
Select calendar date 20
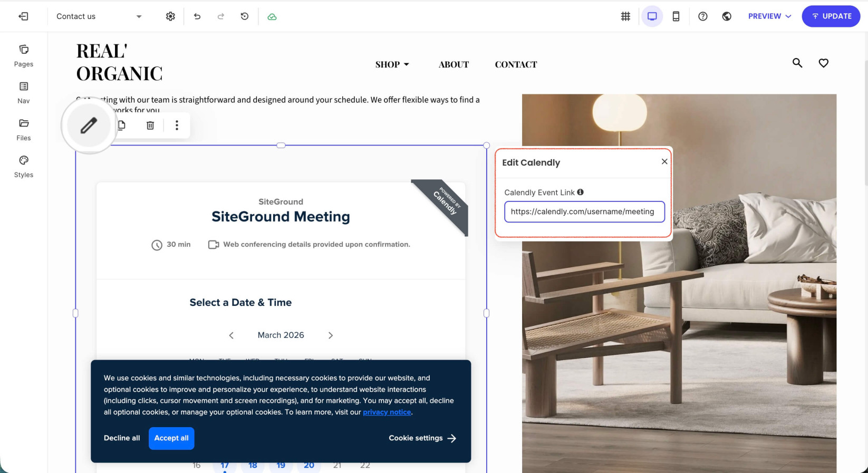[x=309, y=465]
